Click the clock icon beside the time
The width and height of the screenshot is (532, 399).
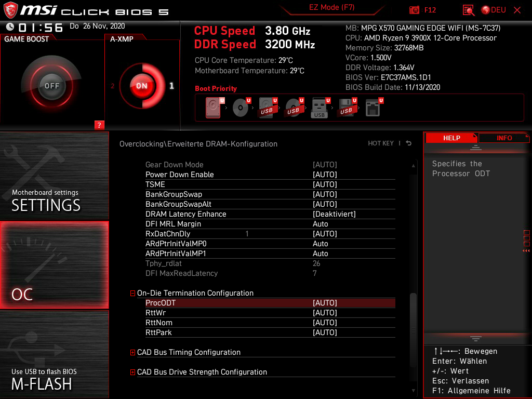(10, 27)
